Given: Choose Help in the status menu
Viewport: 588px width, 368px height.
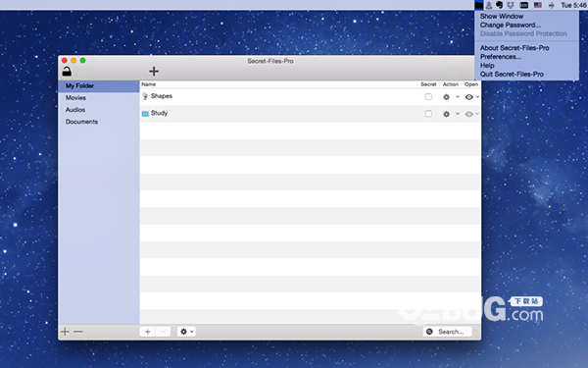Looking at the screenshot, I should [526, 66].
